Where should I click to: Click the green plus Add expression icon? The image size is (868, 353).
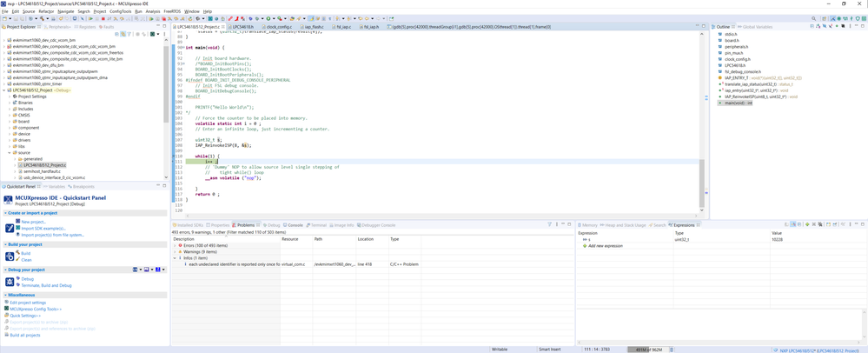pyautogui.click(x=807, y=223)
